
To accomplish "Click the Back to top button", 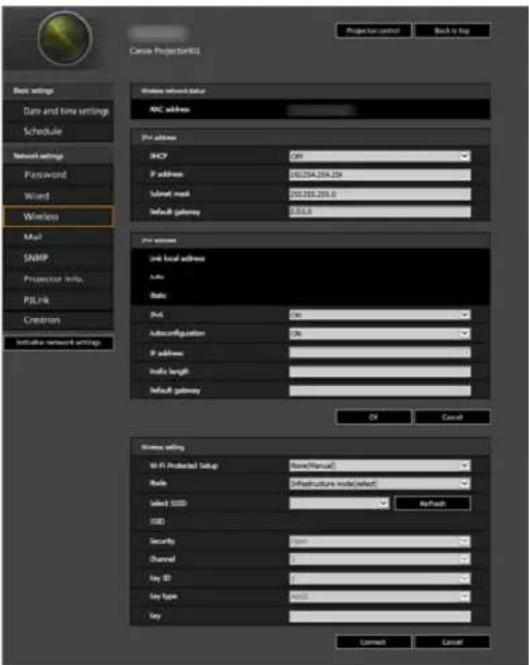I will pyautogui.click(x=452, y=31).
